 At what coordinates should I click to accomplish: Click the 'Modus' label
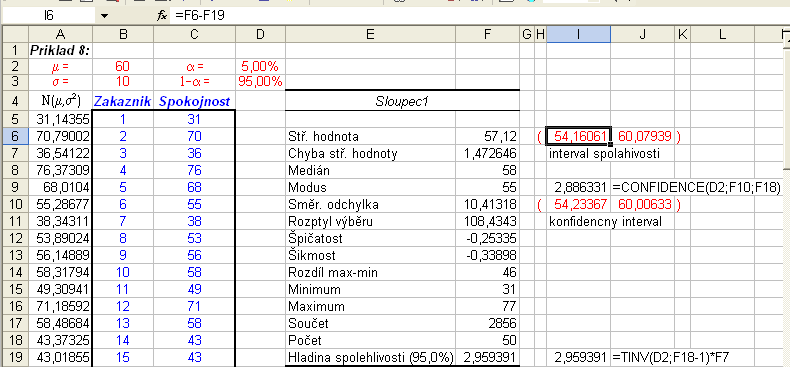pyautogui.click(x=307, y=188)
